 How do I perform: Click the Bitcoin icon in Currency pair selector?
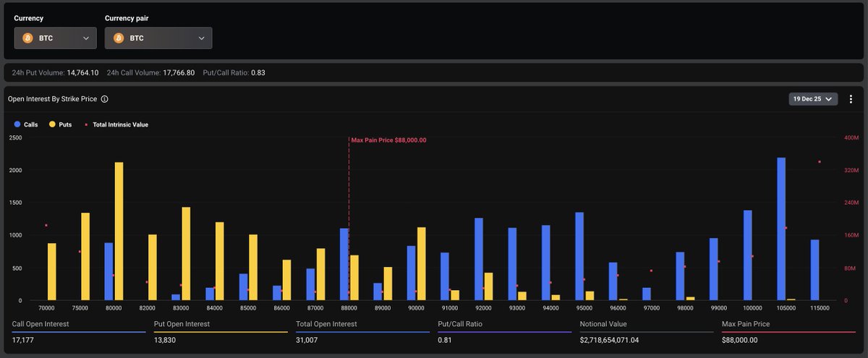(x=119, y=38)
